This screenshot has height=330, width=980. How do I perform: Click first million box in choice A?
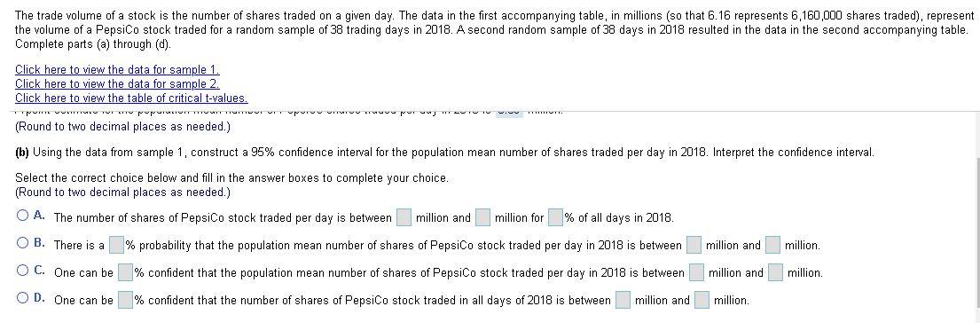pos(404,217)
